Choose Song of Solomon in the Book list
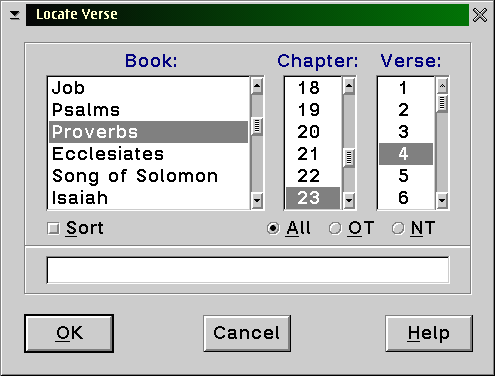Screen dimensions: 495x376 [x=149, y=176]
